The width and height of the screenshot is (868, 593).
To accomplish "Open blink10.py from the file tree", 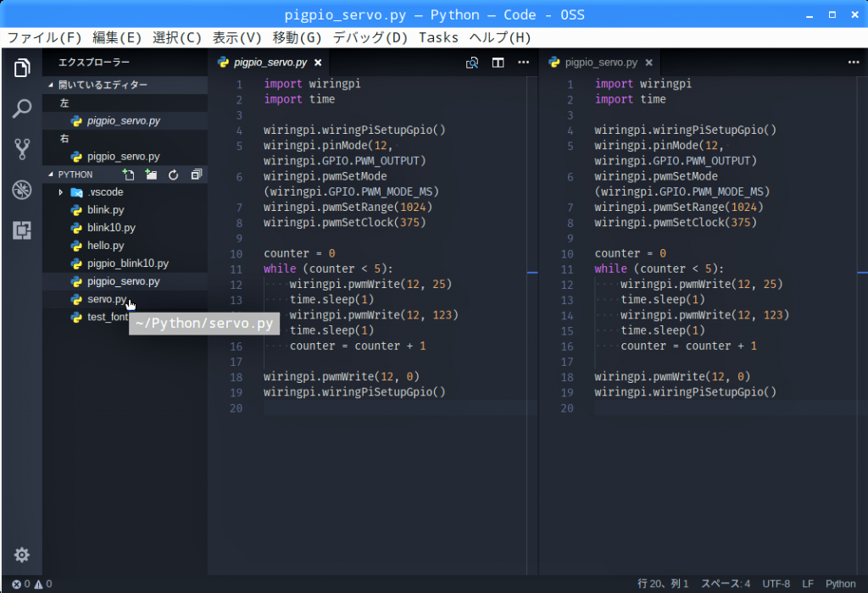I will point(111,228).
